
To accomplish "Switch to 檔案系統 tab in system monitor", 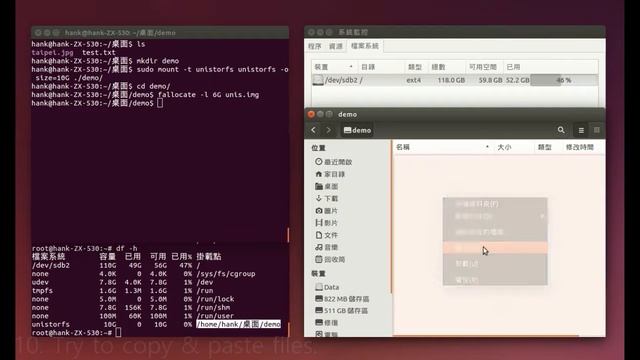I will pos(365,46).
